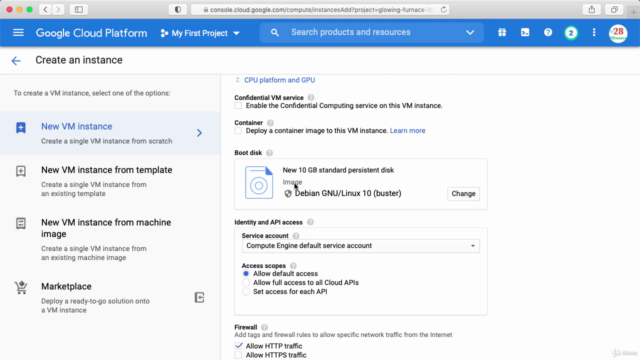Click the Marketplace shopping cart icon
This screenshot has height=360, width=640.
[21, 287]
